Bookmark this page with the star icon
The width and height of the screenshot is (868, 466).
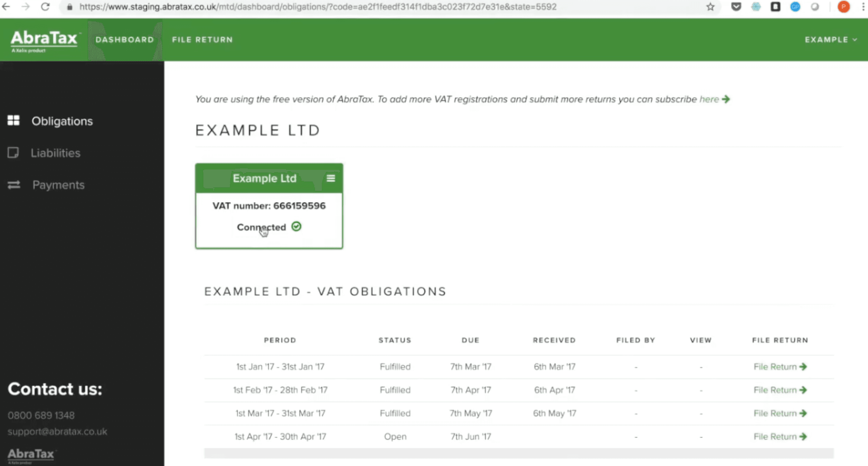pos(710,7)
